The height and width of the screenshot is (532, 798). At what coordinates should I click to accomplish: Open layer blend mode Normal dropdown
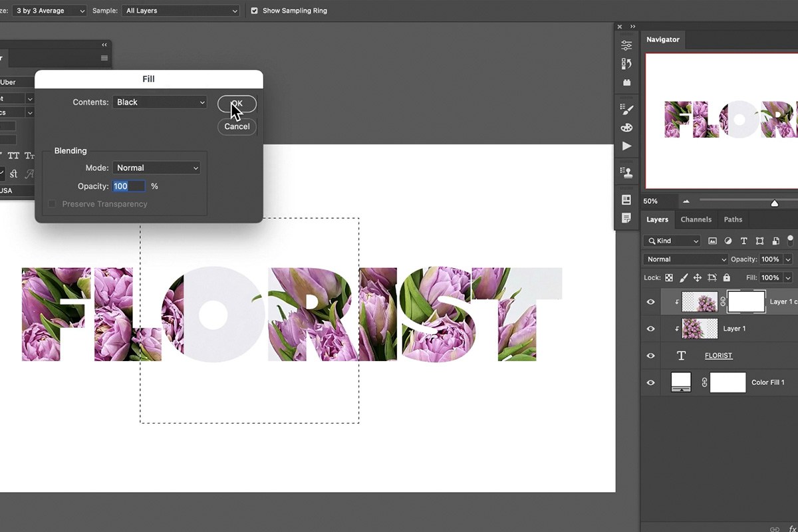[686, 259]
